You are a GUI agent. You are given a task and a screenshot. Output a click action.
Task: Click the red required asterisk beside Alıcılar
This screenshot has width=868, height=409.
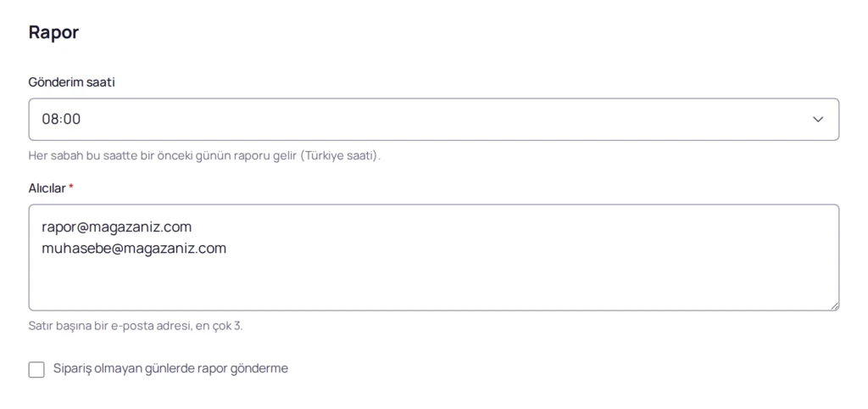point(71,188)
